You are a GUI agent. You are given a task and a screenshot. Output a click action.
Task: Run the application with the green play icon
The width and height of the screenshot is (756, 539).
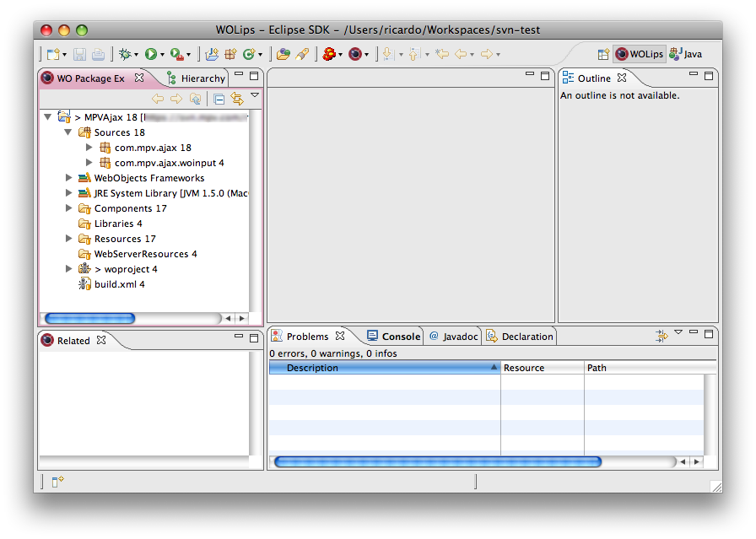(x=151, y=54)
